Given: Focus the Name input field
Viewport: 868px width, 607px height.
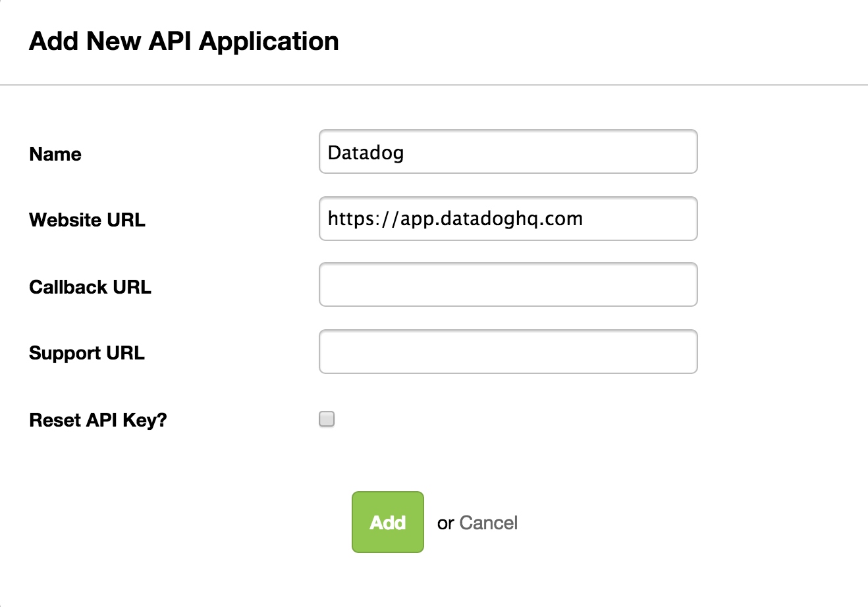Looking at the screenshot, I should (508, 151).
